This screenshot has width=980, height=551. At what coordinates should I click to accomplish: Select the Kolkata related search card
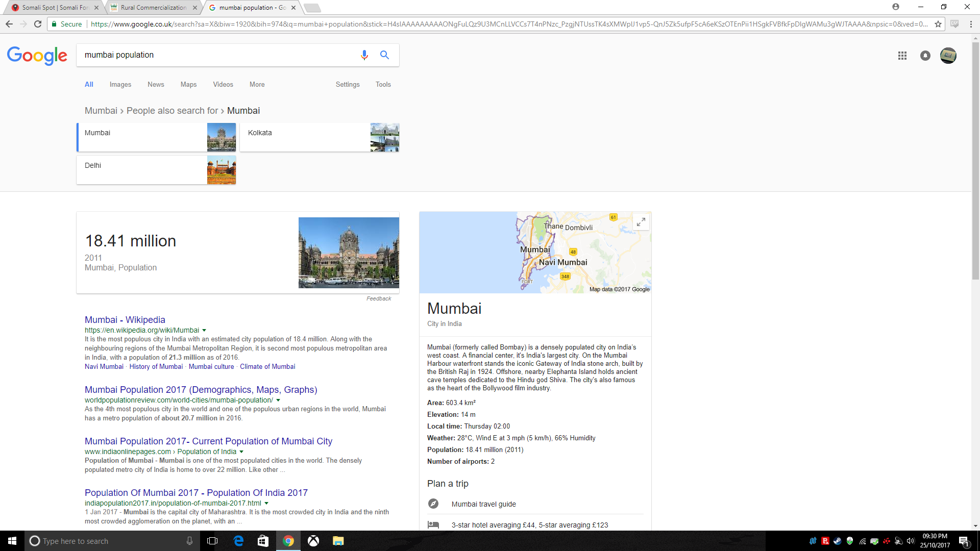(320, 137)
